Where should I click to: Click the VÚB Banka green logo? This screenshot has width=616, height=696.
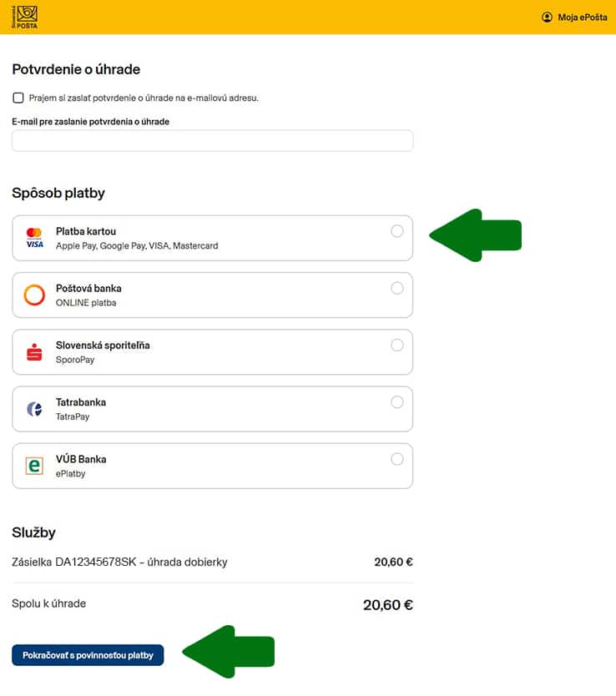[34, 466]
